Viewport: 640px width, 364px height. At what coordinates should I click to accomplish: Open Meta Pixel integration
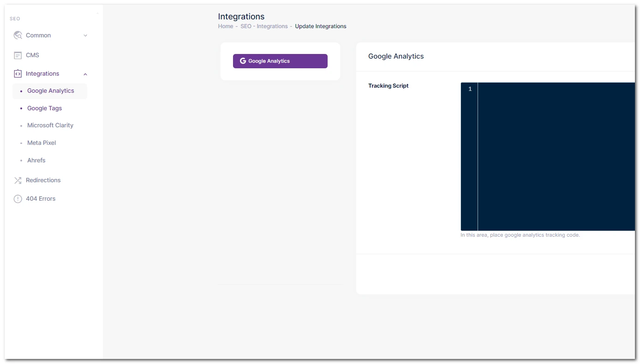click(42, 143)
